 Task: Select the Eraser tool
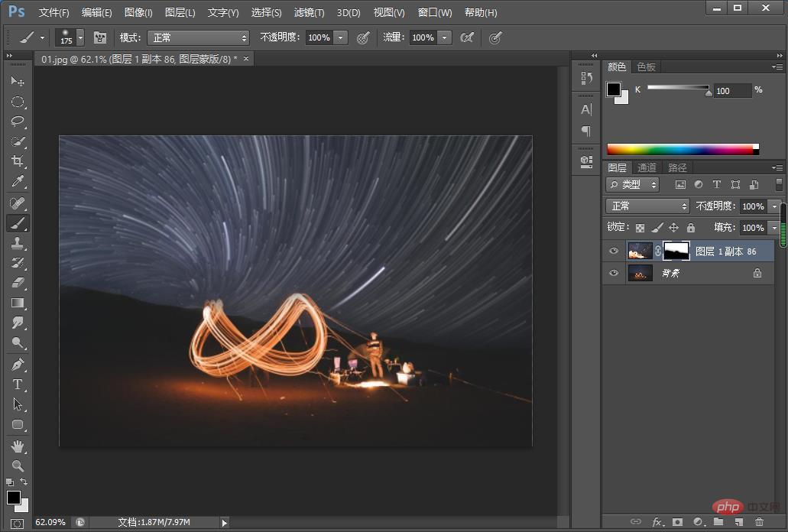[x=18, y=283]
